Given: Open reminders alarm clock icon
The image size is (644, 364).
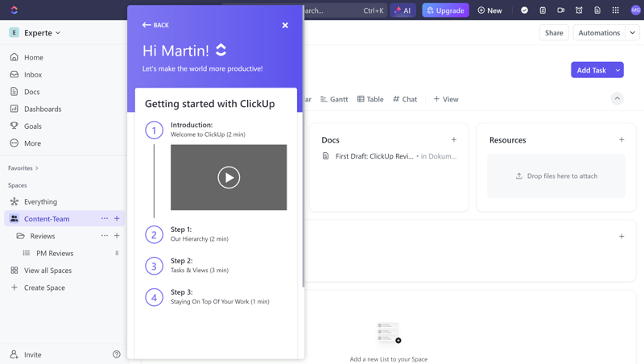Looking at the screenshot, I should point(579,10).
